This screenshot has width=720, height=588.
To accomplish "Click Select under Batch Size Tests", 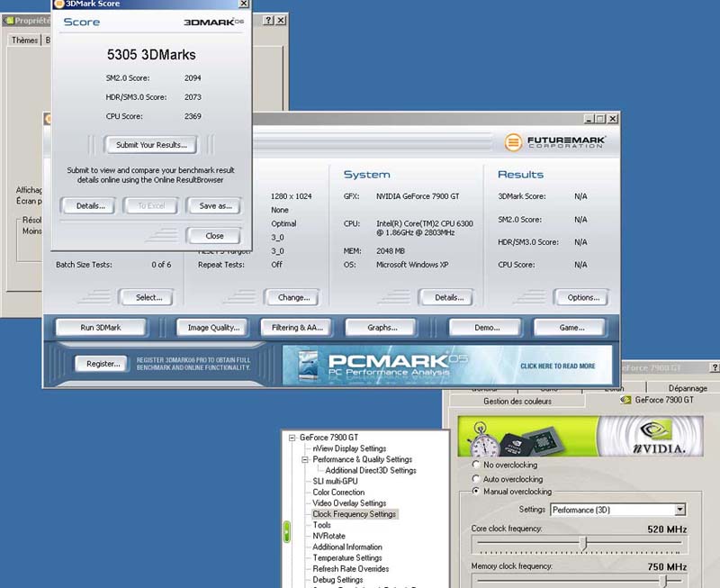I will 147,297.
